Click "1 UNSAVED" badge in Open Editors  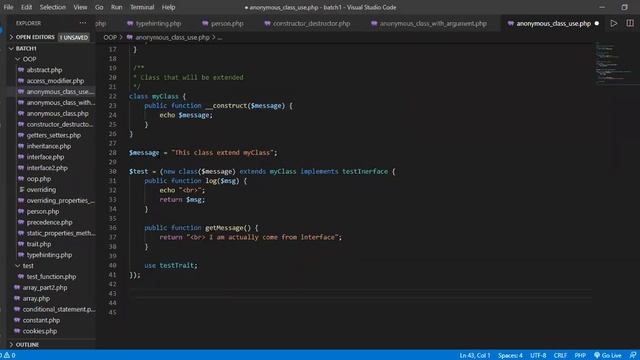tap(74, 37)
